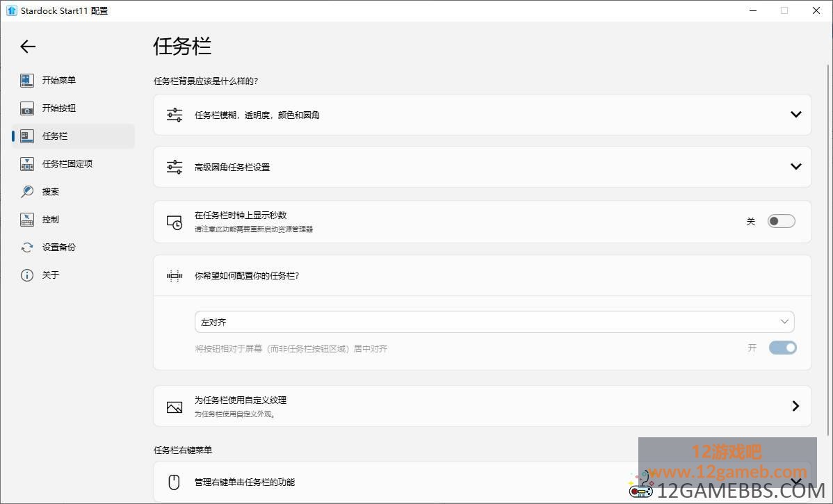This screenshot has height=504, width=833.
Task: Click the mouse icon beside 管理右键单击任务栏的功能
Action: coord(174,482)
